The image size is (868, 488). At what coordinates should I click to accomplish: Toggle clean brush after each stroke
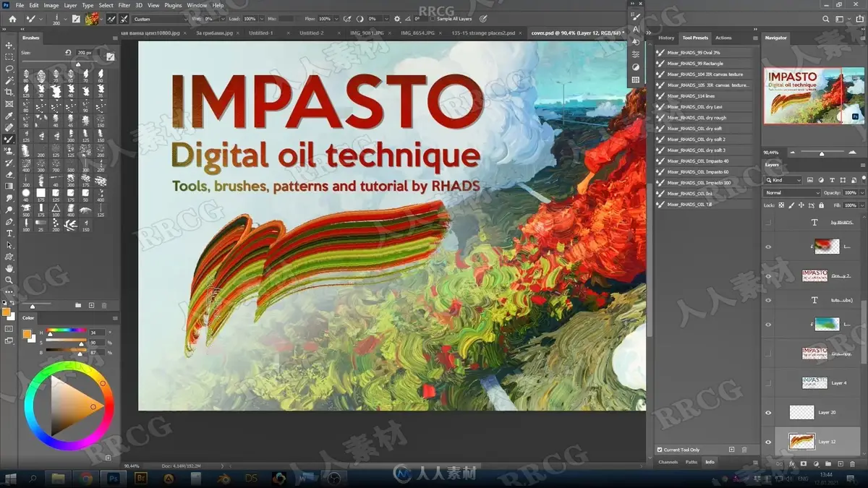click(x=124, y=19)
